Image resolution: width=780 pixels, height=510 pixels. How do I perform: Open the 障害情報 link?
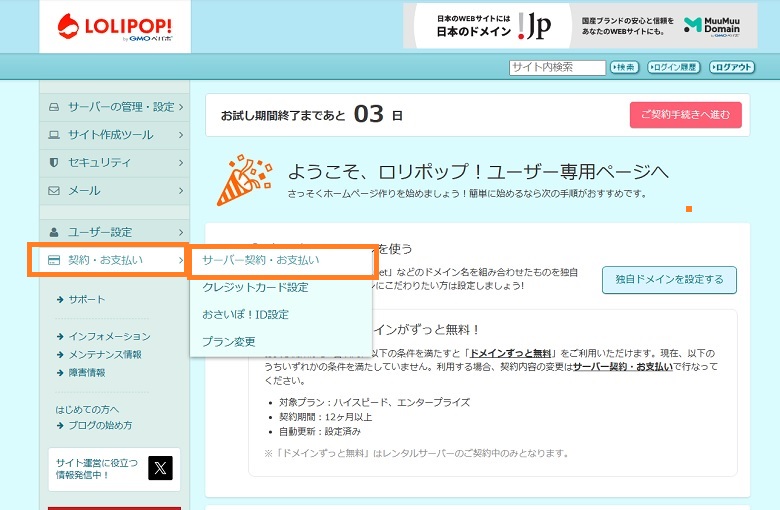point(87,373)
